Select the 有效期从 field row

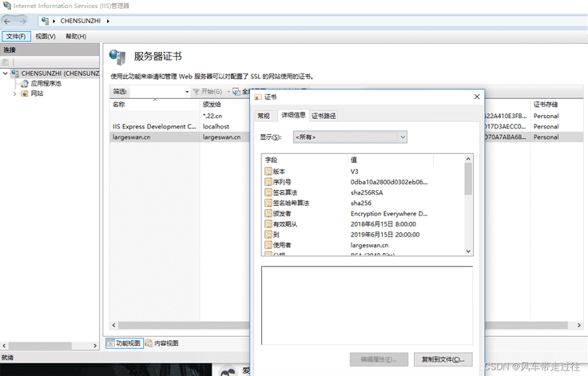[364, 224]
